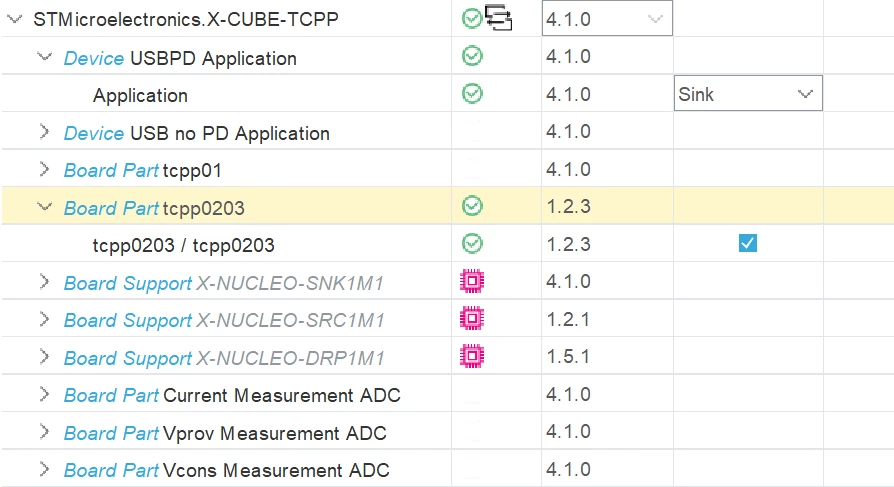
Task: Uncheck the tcpp0203 / tcpp0203 checkbox
Action: (747, 244)
